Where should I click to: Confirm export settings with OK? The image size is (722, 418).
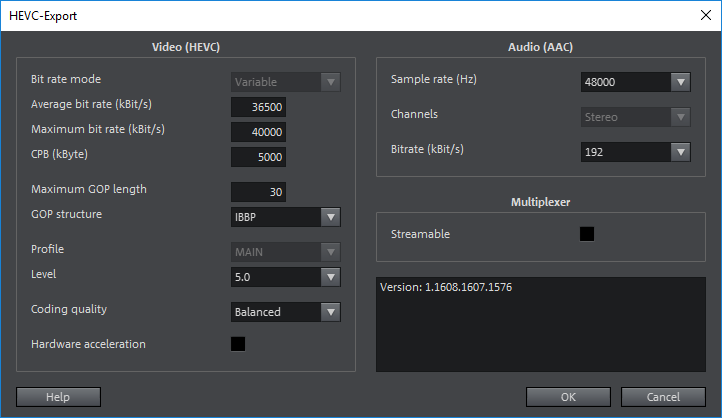568,397
